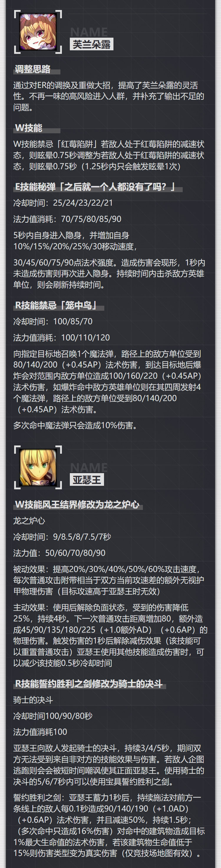Screen dimensions: 221x868
Task: Click the 调整思路 section heading
Action: (x=33, y=69)
